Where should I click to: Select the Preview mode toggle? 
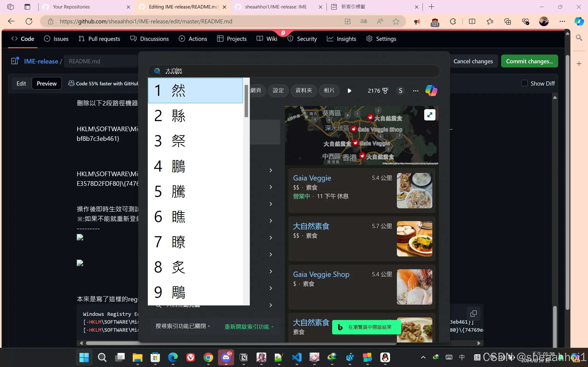click(x=46, y=83)
